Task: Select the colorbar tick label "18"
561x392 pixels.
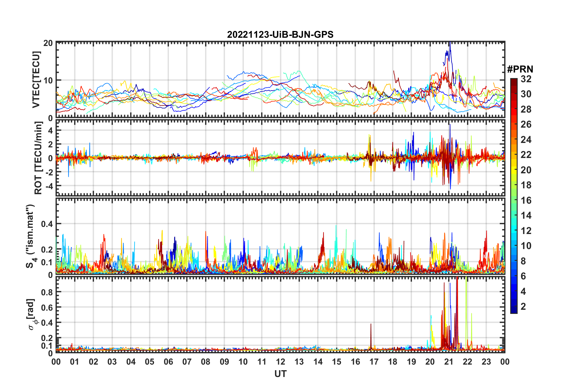Action: 526,185
